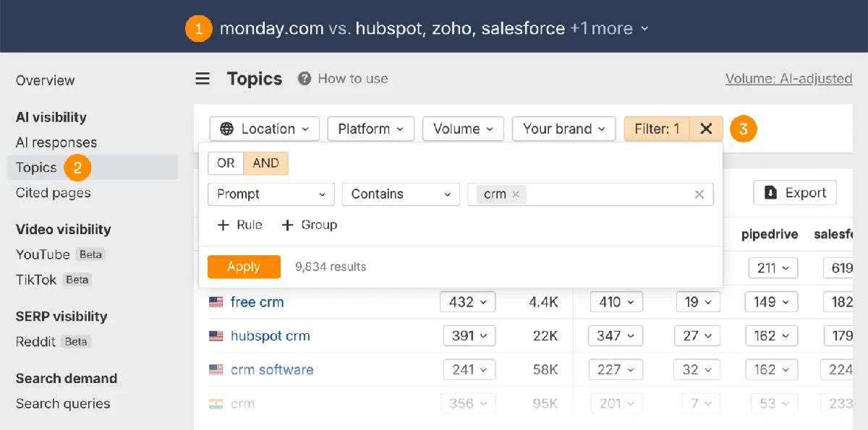Expand 149 dropdown in free crm row
The height and width of the screenshot is (430, 868).
[x=772, y=302]
